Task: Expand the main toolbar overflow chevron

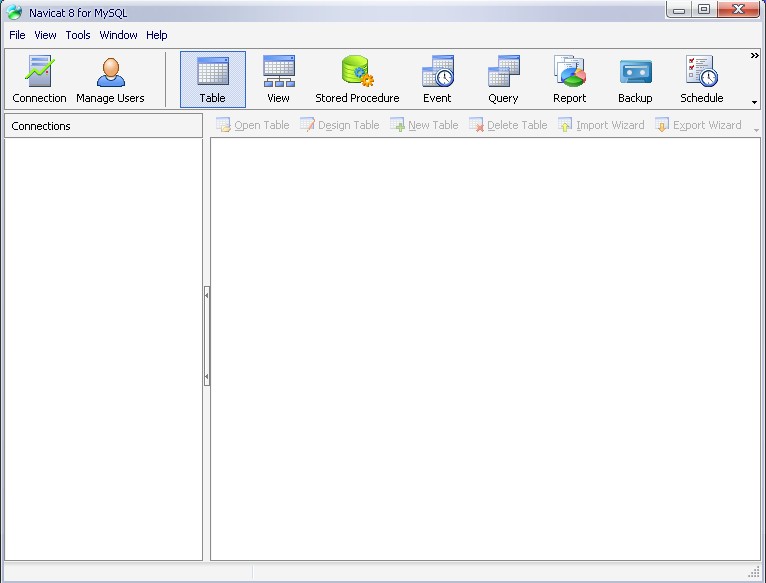Action: [x=755, y=56]
